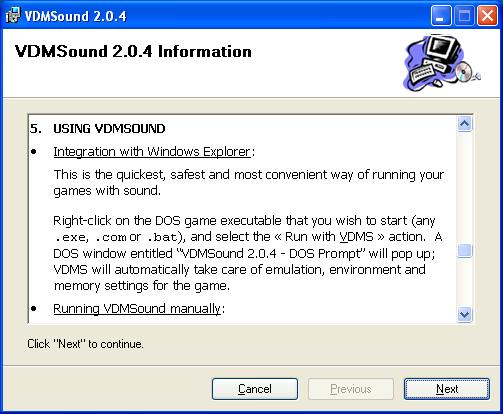The image size is (503, 414).
Task: Close the VDMSound 2.0.4 window
Action: [x=487, y=16]
